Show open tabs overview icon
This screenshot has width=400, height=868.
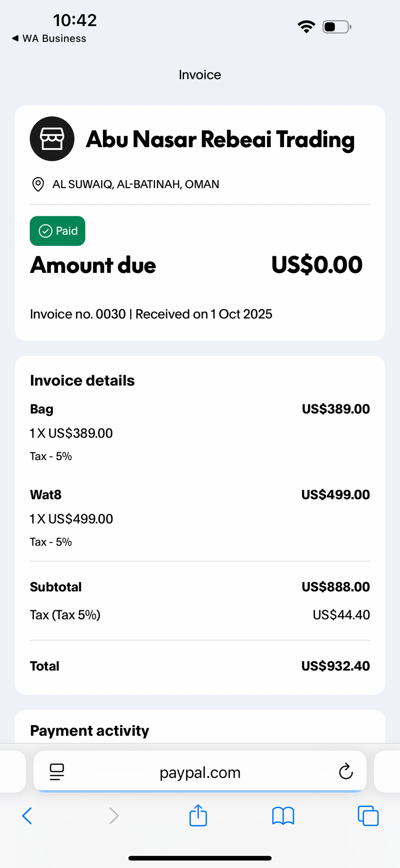point(368,816)
